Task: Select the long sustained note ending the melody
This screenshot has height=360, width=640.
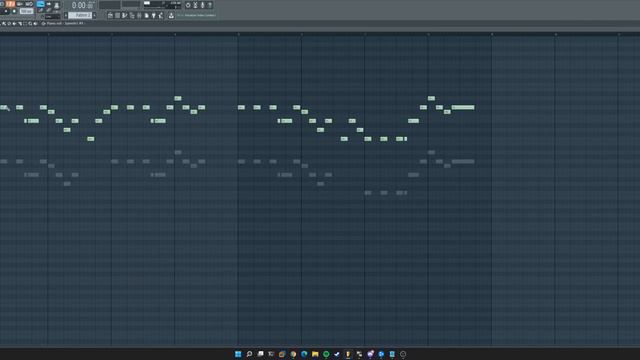Action: tap(463, 107)
